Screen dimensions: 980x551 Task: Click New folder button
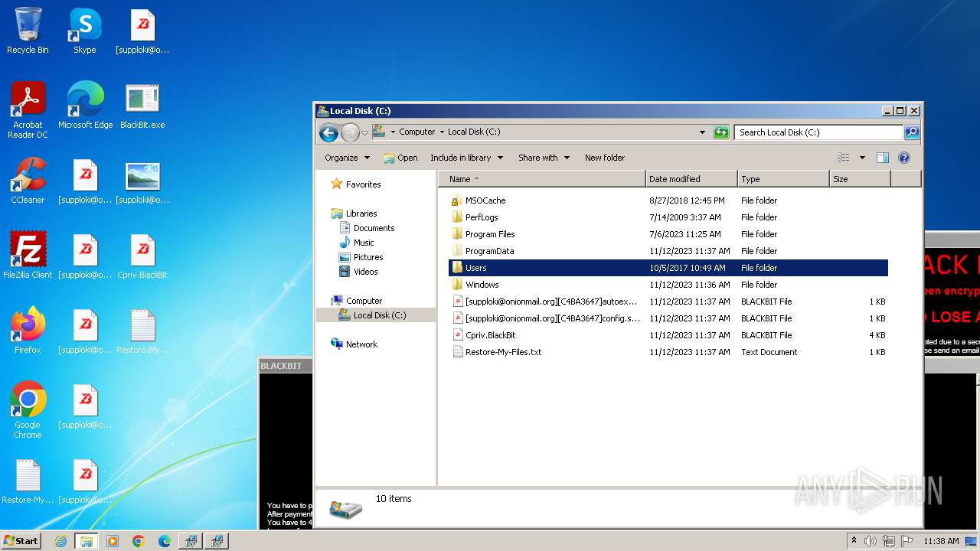pos(605,158)
